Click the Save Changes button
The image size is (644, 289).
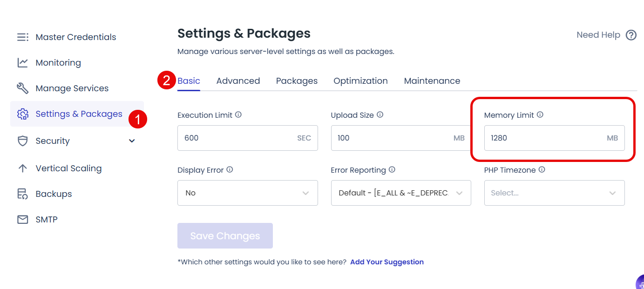(x=225, y=236)
